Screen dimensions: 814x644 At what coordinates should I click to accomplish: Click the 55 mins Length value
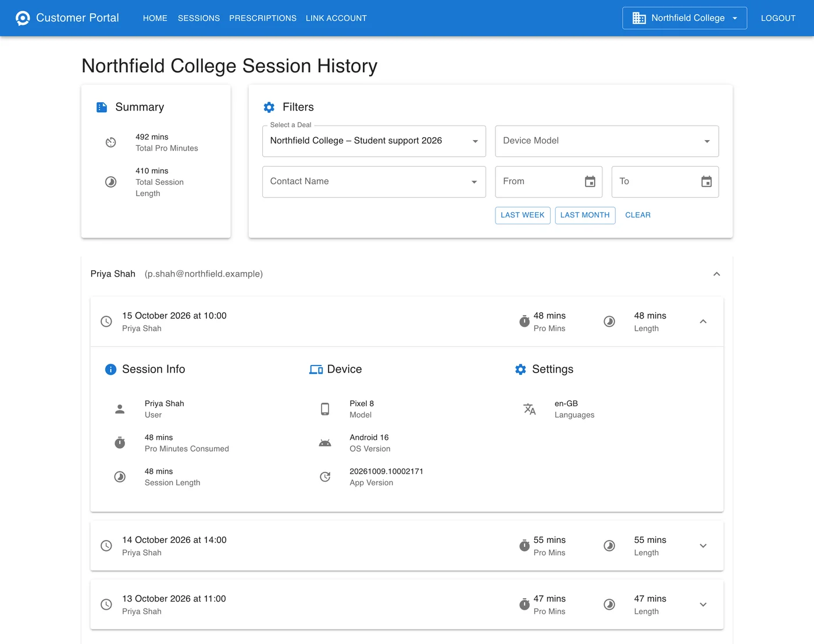[650, 540]
